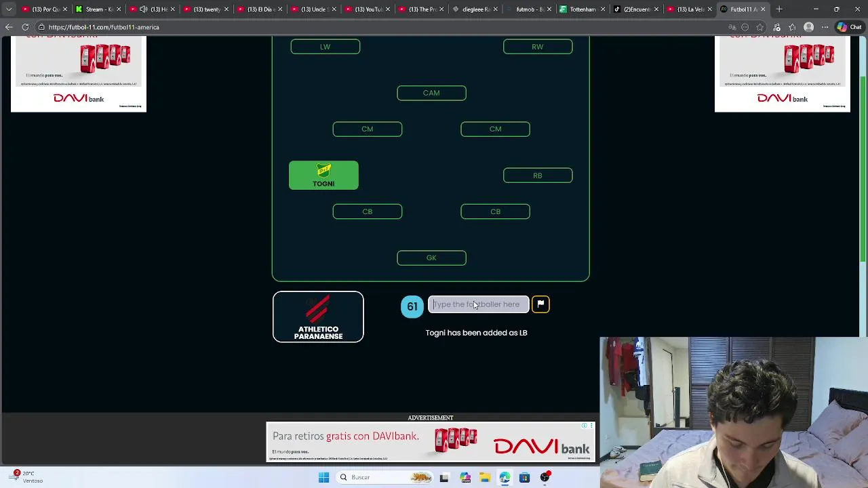Open Task View in the taskbar
The width and height of the screenshot is (868, 488).
click(x=444, y=477)
